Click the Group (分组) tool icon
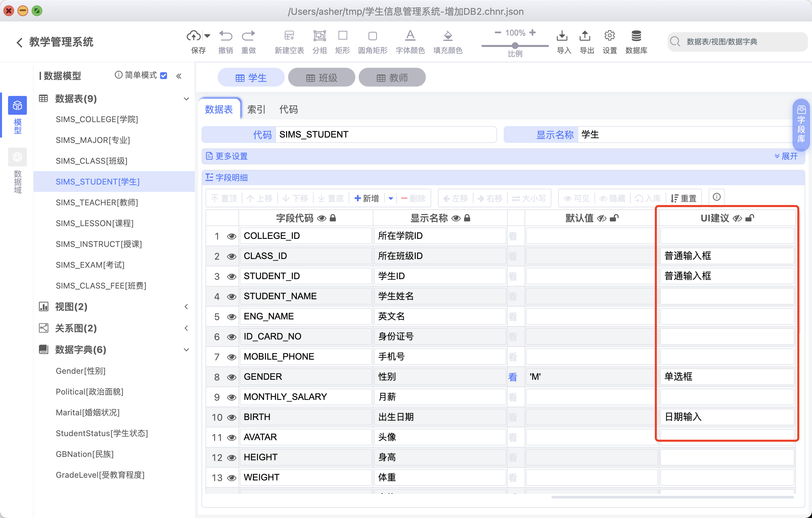The height and width of the screenshot is (518, 812). click(320, 35)
